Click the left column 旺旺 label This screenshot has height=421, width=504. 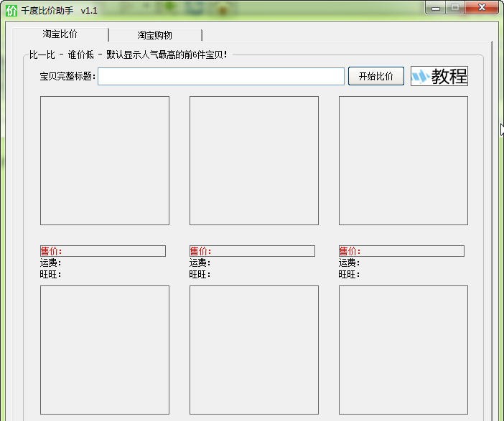point(51,274)
